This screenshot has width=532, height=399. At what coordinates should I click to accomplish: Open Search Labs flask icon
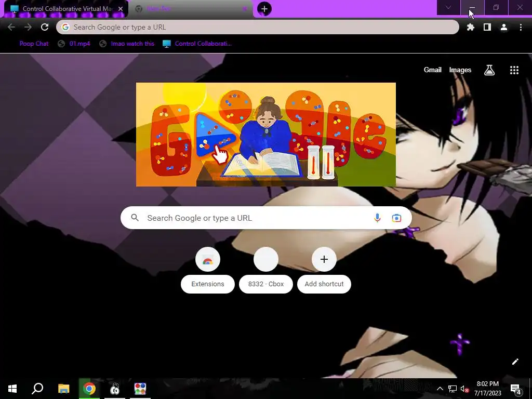[489, 70]
